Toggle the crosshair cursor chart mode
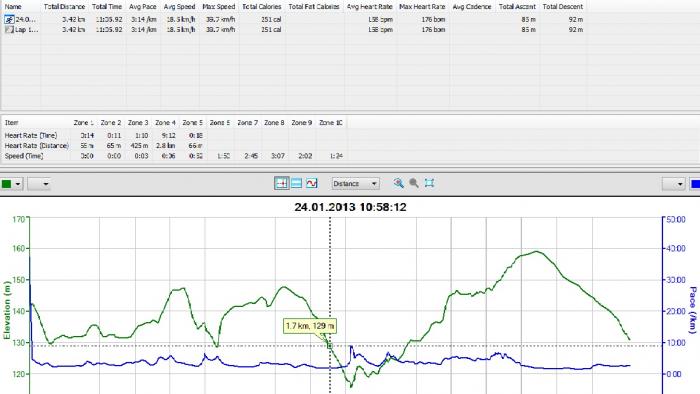The width and height of the screenshot is (700, 394). [281, 183]
